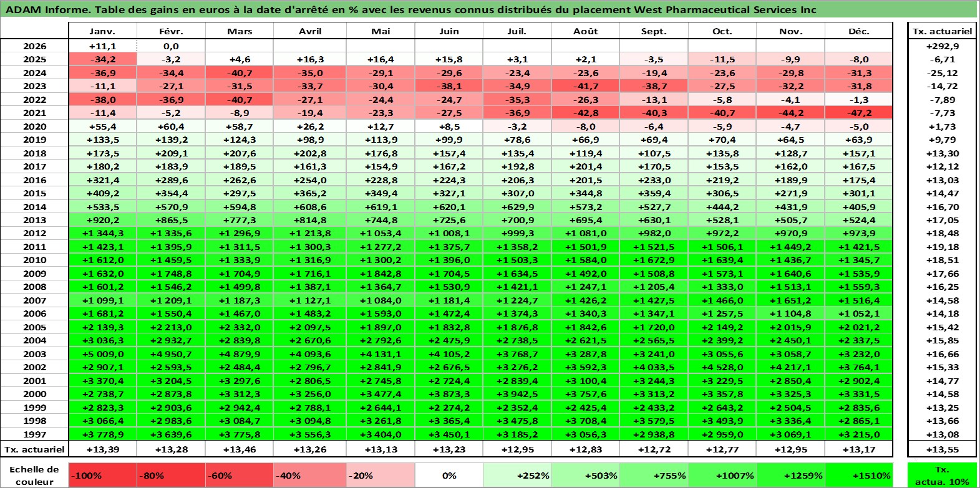
Task: Click the '+13,55' total actuarial rate cell
Action: pyautogui.click(x=942, y=449)
